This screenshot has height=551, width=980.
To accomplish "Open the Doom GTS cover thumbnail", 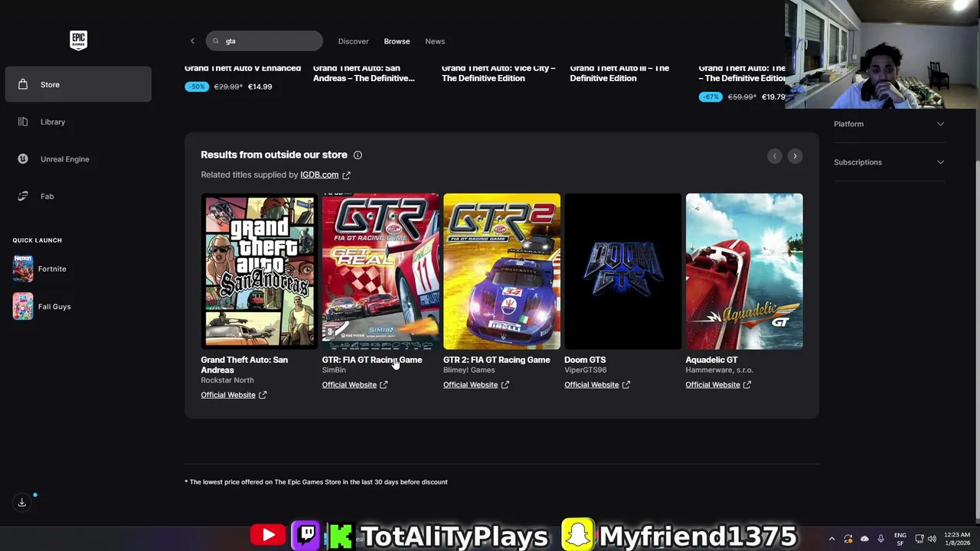I will tap(622, 271).
